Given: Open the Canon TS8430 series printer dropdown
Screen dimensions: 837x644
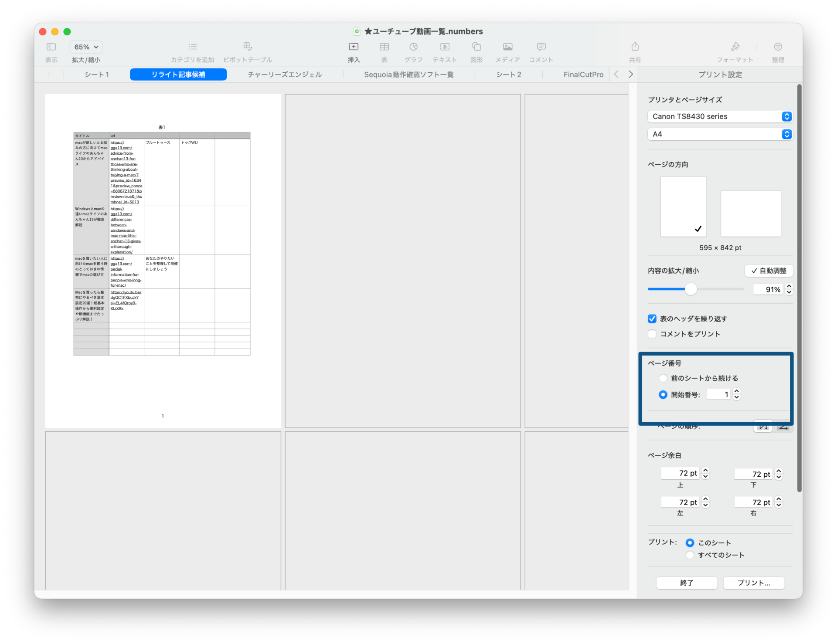Looking at the screenshot, I should tap(720, 116).
